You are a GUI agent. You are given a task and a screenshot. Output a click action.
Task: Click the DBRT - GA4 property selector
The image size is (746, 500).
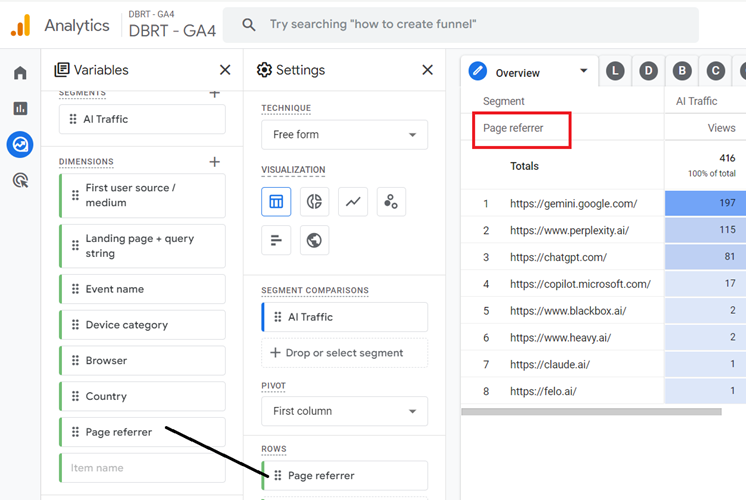[172, 25]
